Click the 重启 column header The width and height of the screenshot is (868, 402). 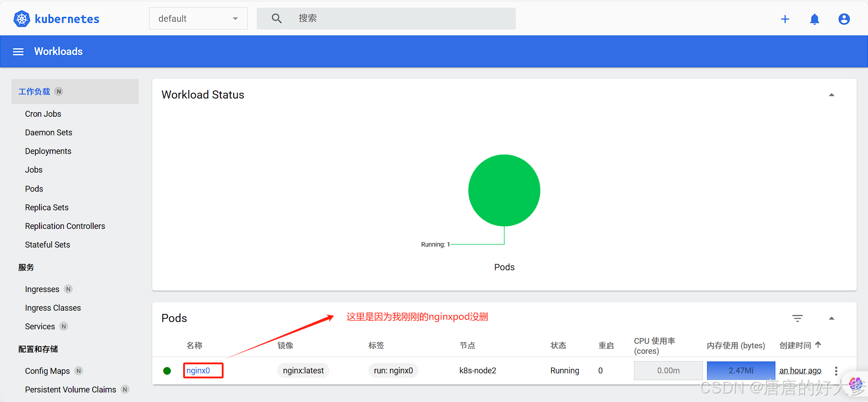coord(606,346)
